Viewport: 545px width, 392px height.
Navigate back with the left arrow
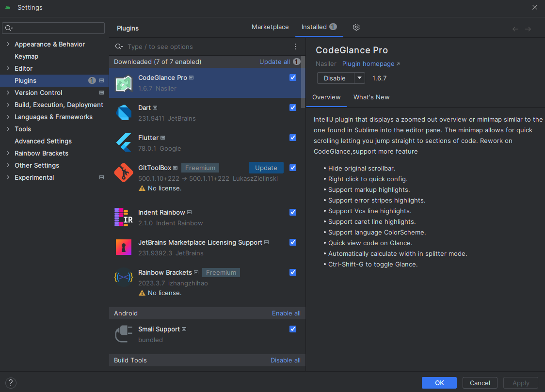[x=515, y=29]
